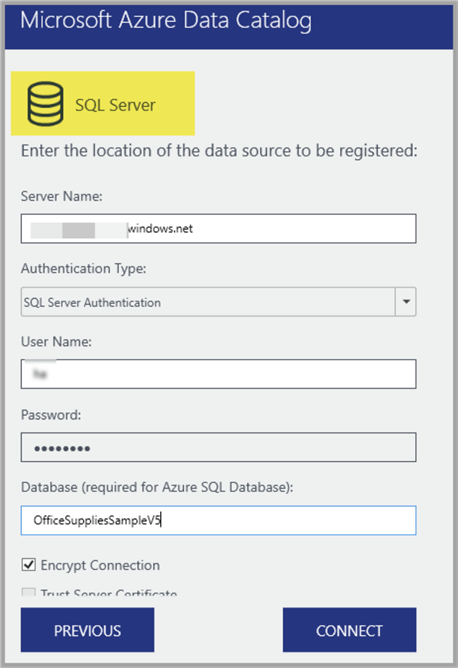The width and height of the screenshot is (458, 668).
Task: Click the 'Server Name:' label
Action: [62, 196]
